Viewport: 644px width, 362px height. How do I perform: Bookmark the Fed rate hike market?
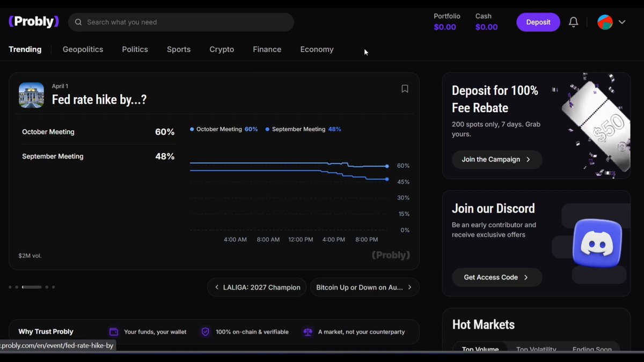(405, 89)
